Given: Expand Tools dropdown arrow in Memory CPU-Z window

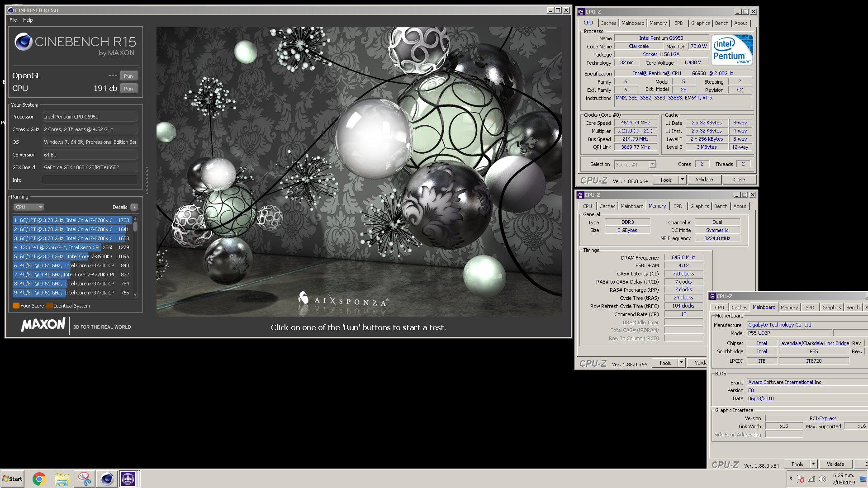Looking at the screenshot, I should (681, 363).
